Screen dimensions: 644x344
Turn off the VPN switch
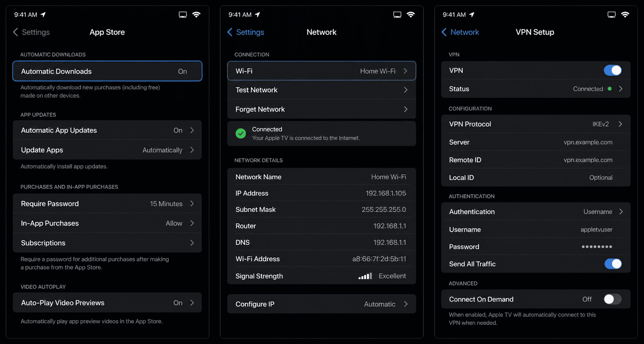coord(612,70)
